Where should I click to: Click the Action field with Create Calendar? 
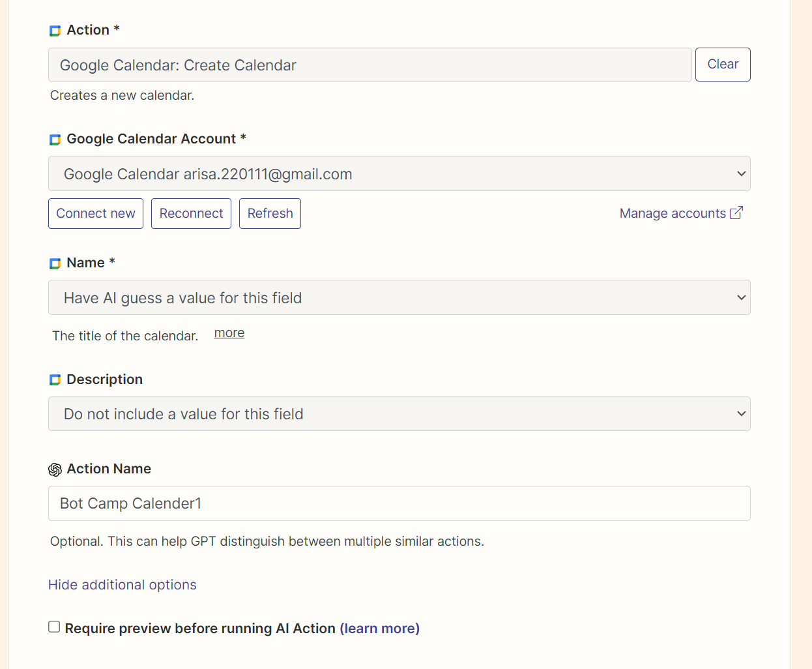[x=370, y=65]
